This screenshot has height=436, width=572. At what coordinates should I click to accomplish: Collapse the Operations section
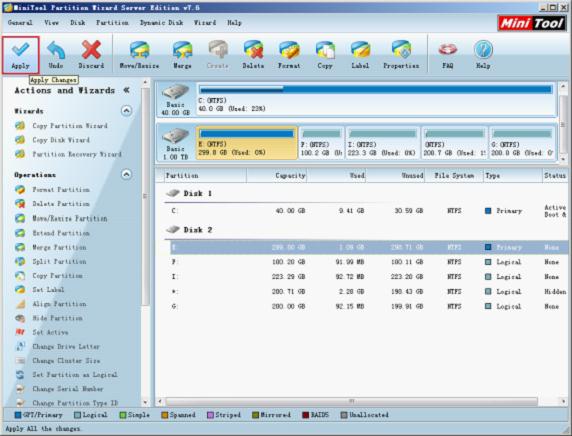tap(126, 174)
